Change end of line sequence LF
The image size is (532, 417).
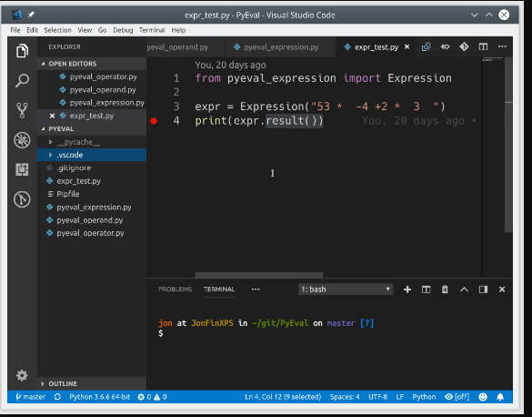click(x=399, y=397)
